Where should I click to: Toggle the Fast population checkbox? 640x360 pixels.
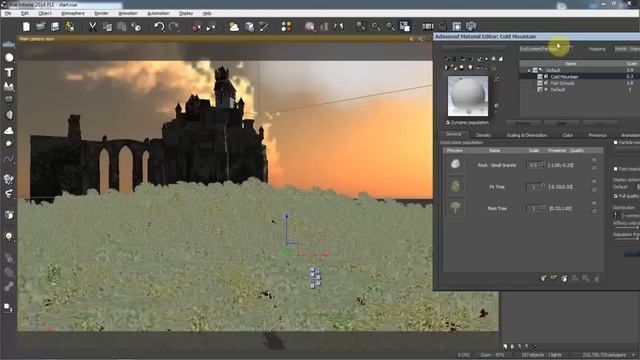pos(616,169)
